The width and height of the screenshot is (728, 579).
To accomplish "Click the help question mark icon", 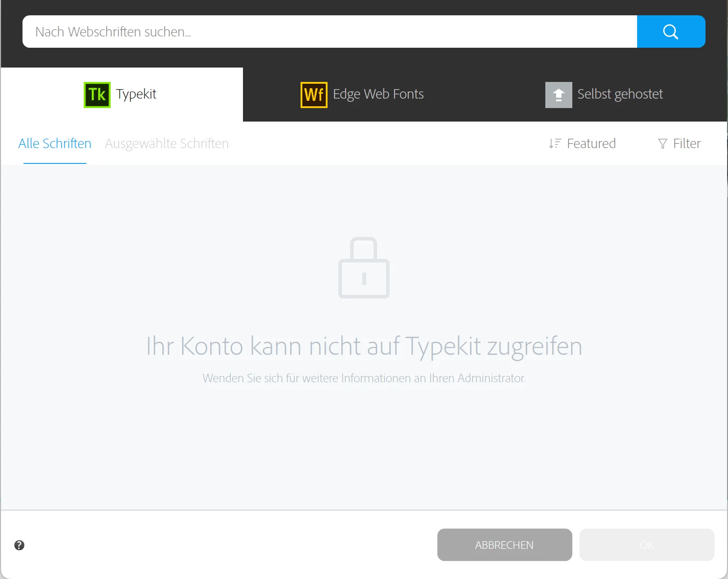I will [x=19, y=545].
